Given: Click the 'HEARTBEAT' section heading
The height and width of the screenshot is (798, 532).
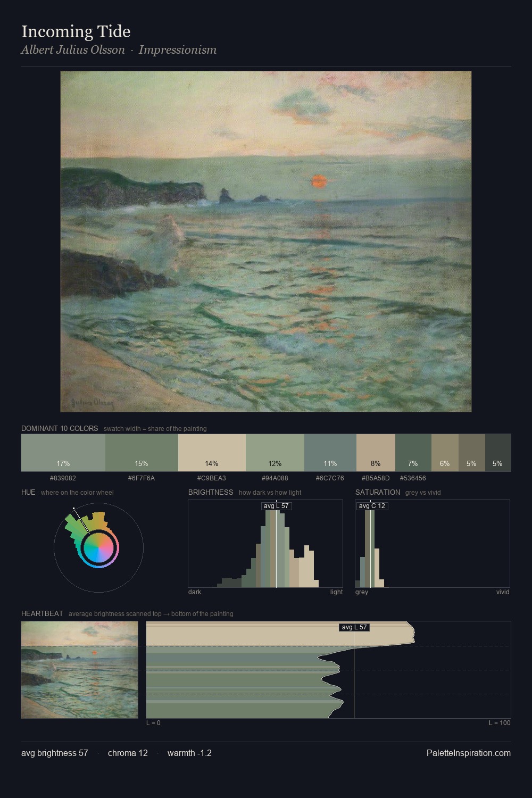Looking at the screenshot, I should pos(42,613).
